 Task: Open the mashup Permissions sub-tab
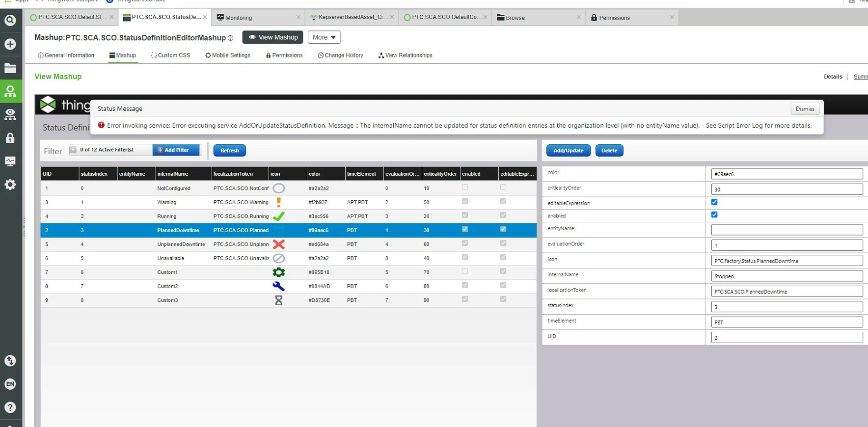pyautogui.click(x=284, y=55)
